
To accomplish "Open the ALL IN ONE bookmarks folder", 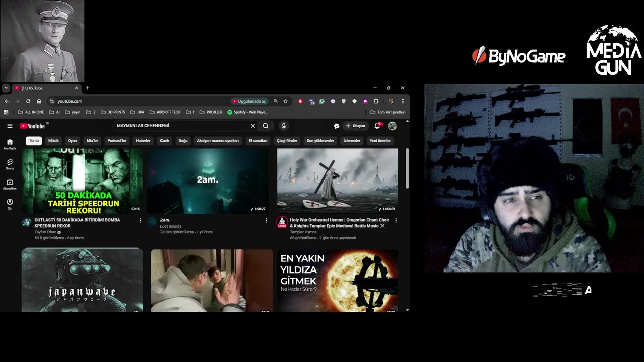I will pos(30,112).
